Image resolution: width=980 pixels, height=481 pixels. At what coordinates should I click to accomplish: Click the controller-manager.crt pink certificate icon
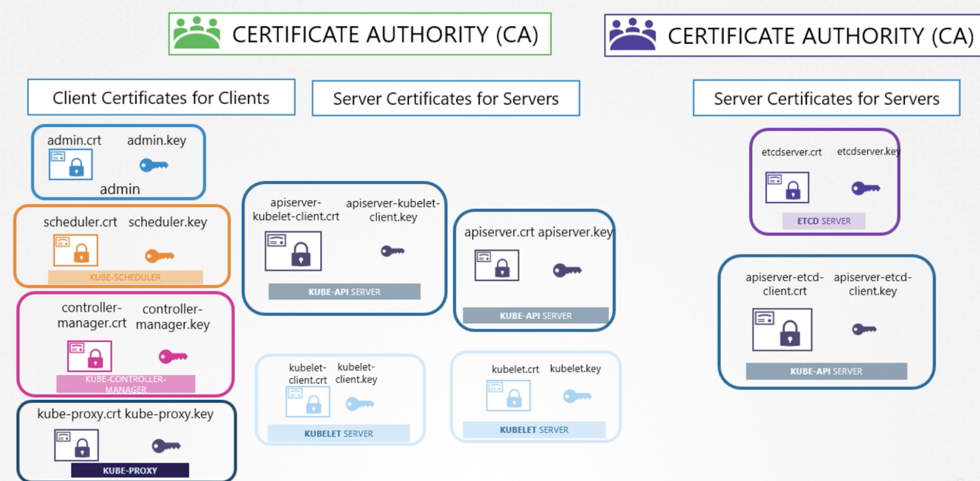tap(89, 356)
